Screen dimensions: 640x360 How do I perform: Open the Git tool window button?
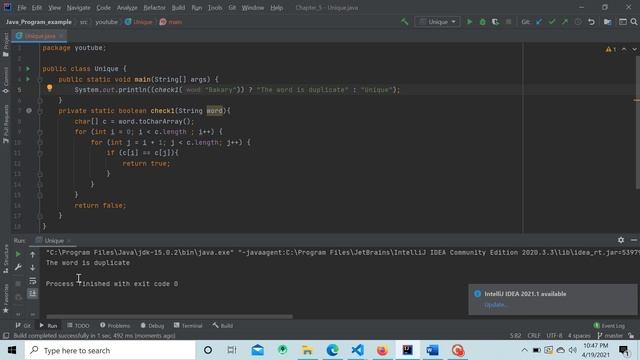coord(23,325)
